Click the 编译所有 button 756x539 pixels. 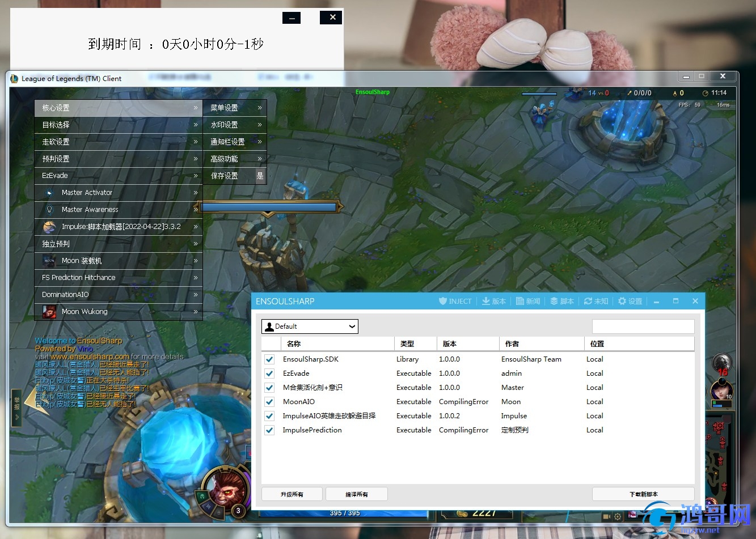click(357, 494)
